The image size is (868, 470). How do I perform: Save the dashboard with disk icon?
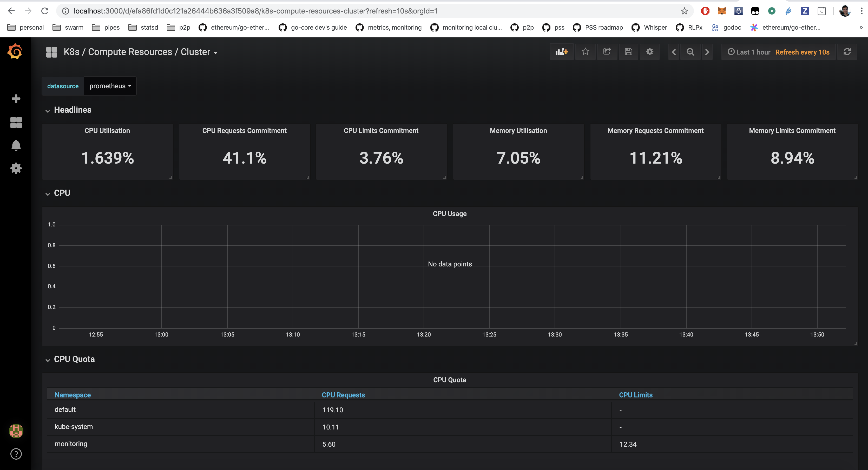click(628, 52)
